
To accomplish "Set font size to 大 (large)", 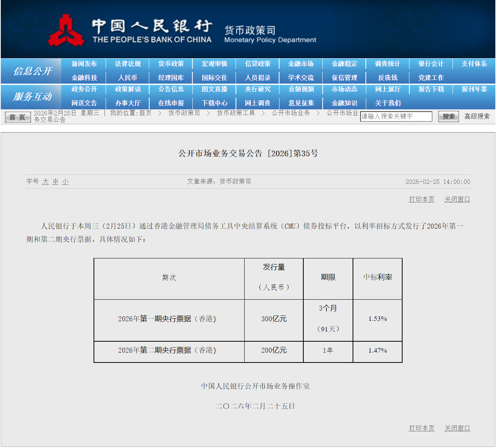I will 45,182.
